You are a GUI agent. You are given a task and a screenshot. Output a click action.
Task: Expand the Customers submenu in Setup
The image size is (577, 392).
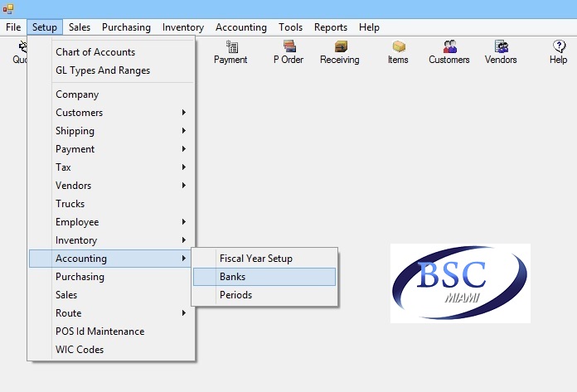(111, 113)
